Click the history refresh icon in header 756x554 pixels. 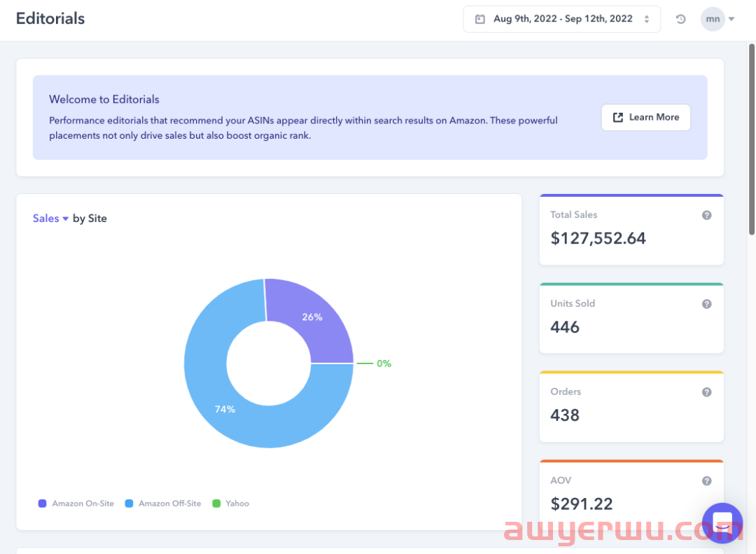tap(680, 19)
